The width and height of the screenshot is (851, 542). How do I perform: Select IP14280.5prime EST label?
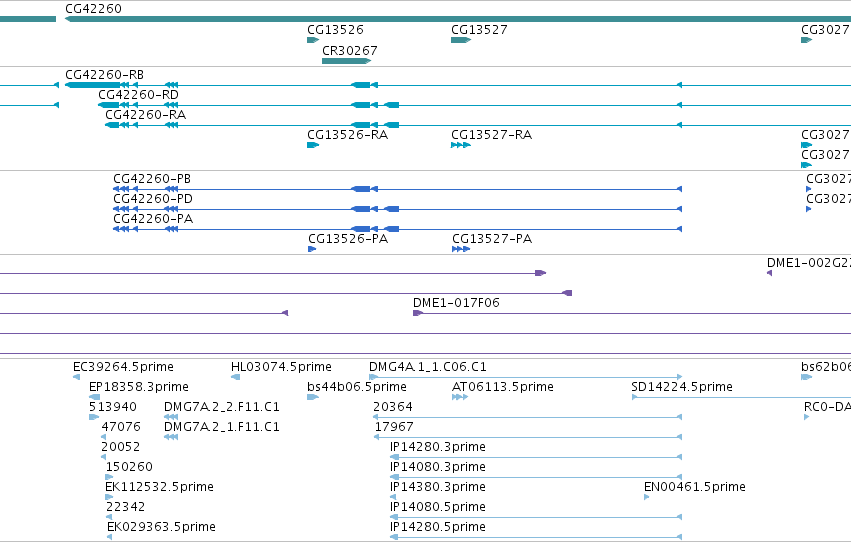pyautogui.click(x=437, y=527)
